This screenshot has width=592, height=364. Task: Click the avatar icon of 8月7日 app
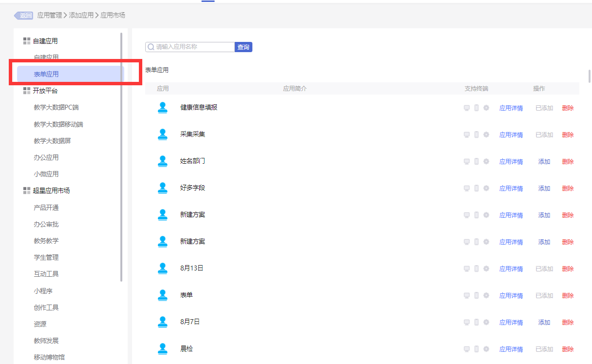coord(163,322)
